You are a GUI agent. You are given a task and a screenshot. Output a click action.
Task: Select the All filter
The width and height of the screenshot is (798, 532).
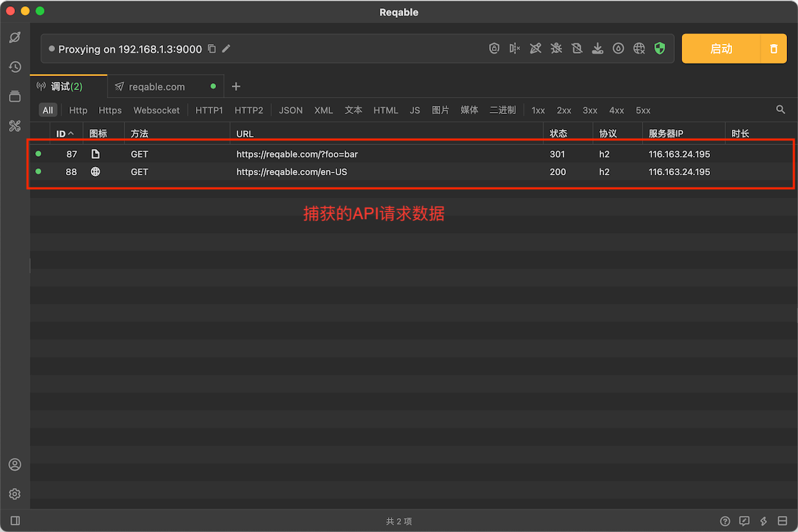pos(48,111)
